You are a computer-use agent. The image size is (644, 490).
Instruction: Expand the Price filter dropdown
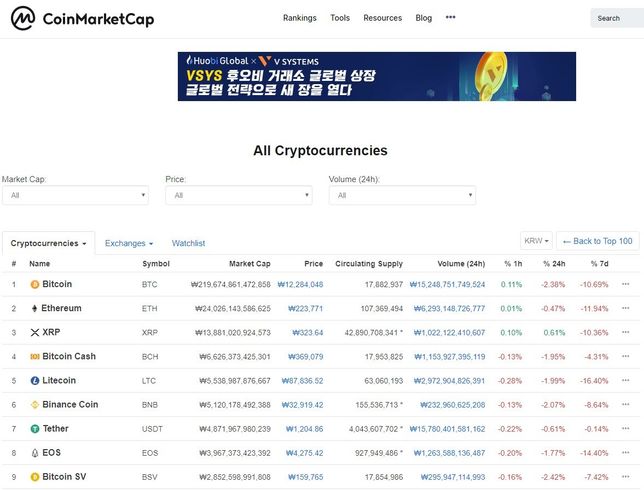click(x=238, y=195)
